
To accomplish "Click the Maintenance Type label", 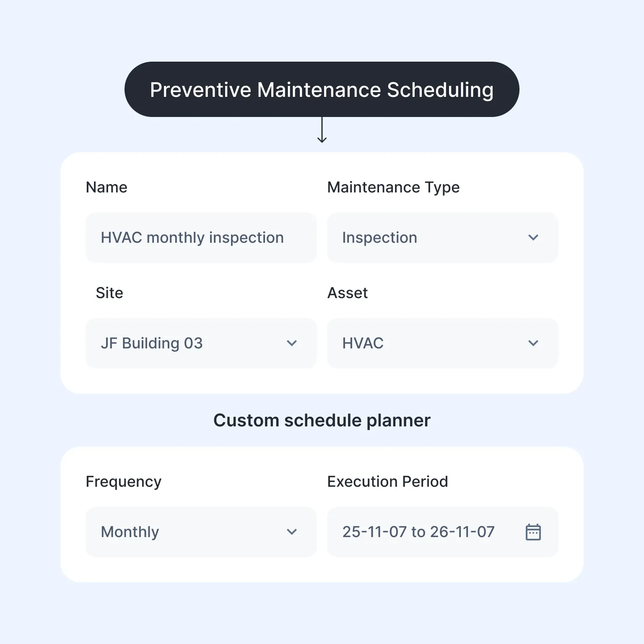I will (393, 187).
